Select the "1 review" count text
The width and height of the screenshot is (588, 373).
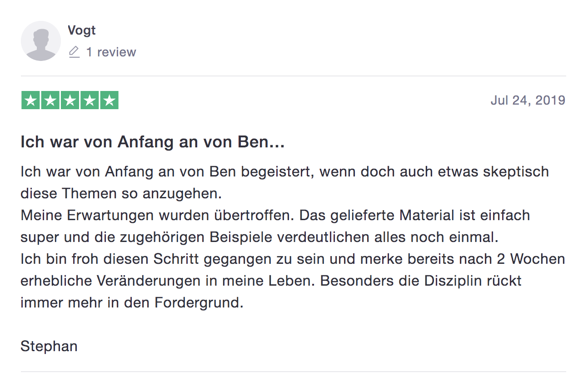(111, 52)
